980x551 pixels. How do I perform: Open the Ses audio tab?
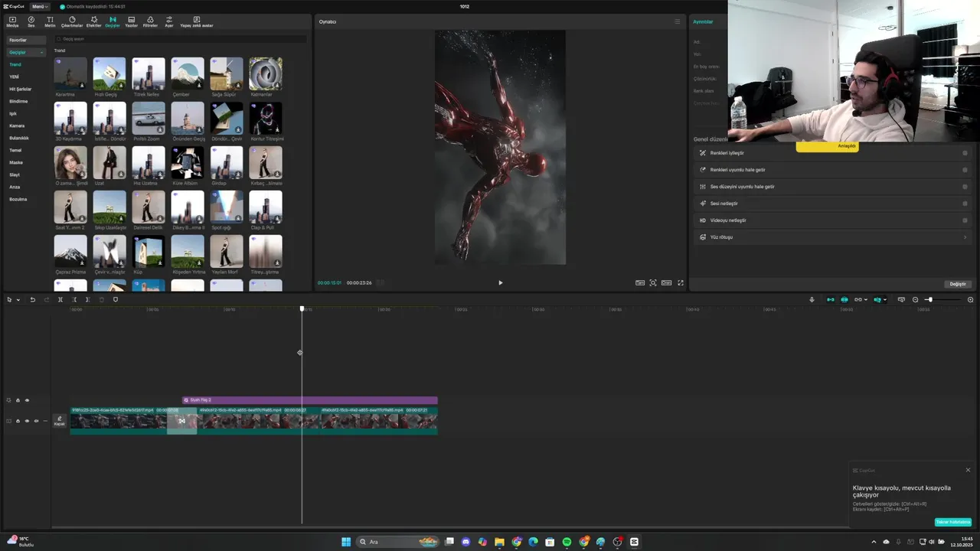(31, 21)
